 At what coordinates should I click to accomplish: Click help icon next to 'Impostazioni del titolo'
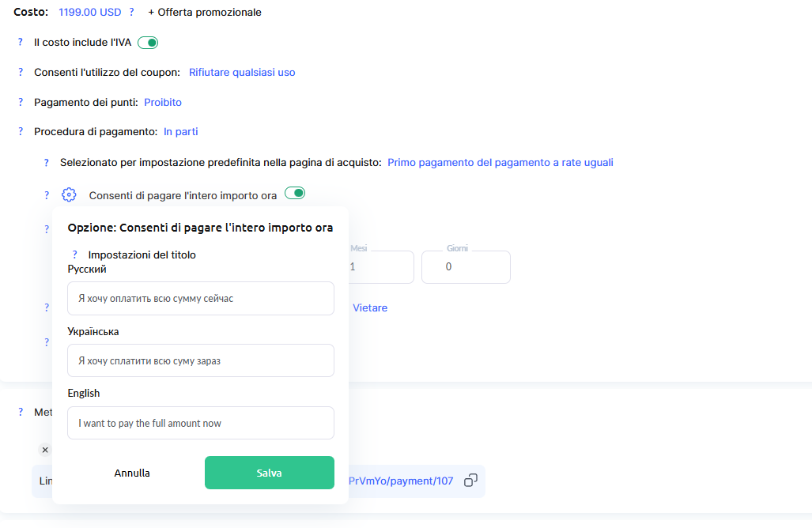[x=75, y=255]
